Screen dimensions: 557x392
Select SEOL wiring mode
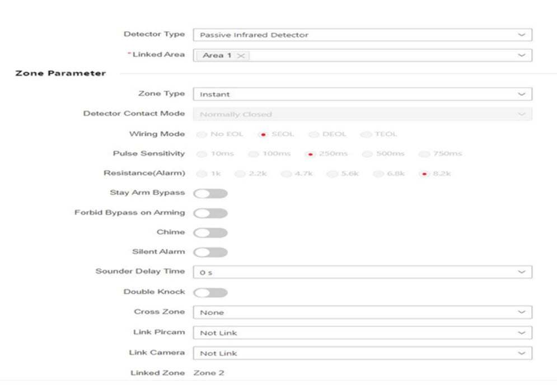coord(263,134)
